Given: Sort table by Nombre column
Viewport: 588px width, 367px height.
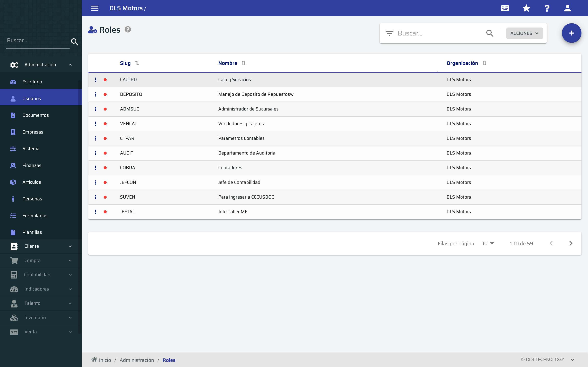Looking at the screenshot, I should (243, 63).
